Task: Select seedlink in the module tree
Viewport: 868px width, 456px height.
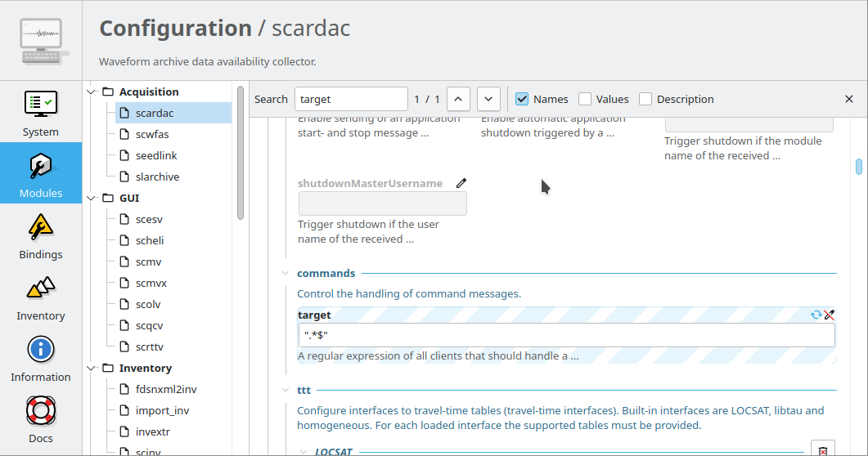Action: [156, 155]
